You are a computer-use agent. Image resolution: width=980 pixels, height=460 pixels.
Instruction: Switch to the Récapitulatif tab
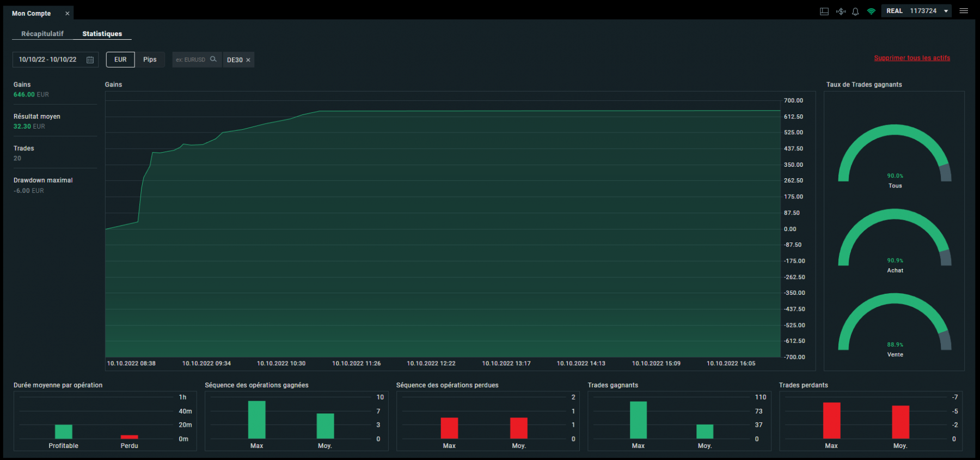(42, 34)
